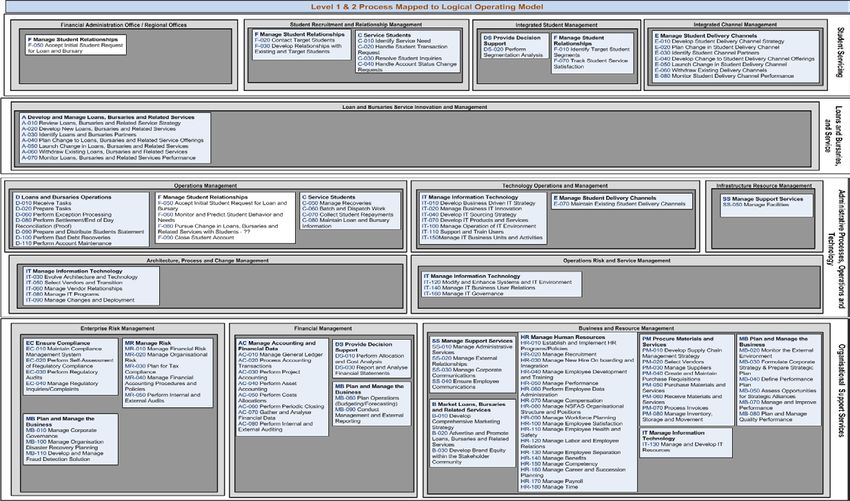The width and height of the screenshot is (850, 501).
Task: Click IT-030 Evolve Architecture and Technology
Action: click(x=82, y=277)
